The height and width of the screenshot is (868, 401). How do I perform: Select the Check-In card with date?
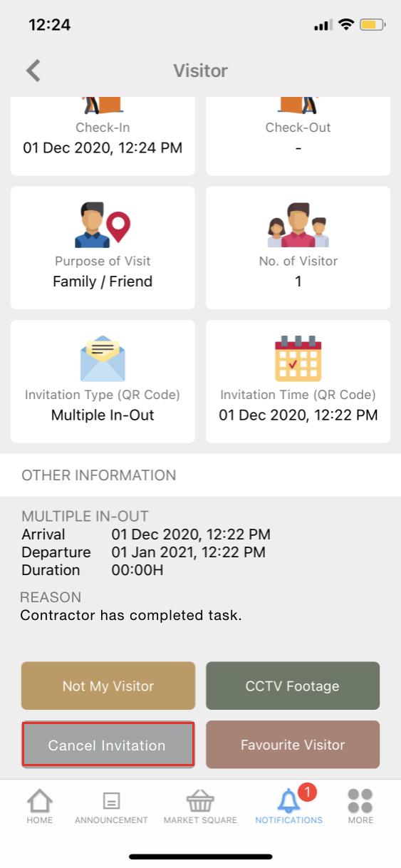(x=103, y=136)
